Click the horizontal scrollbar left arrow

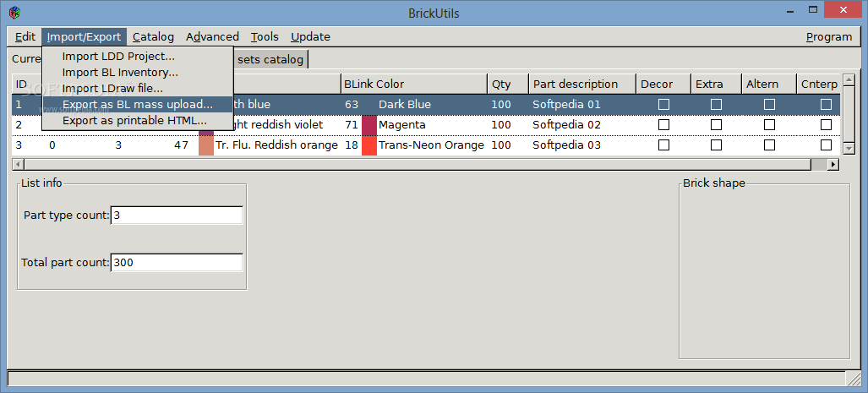(x=18, y=165)
